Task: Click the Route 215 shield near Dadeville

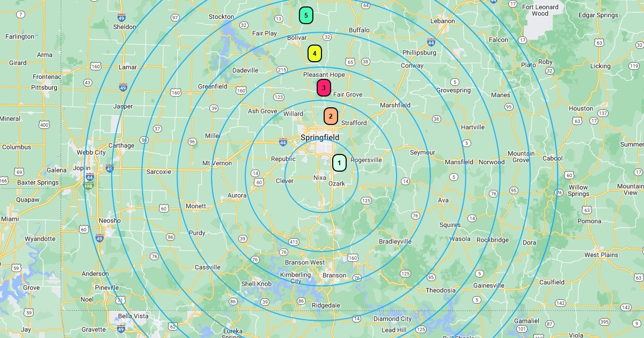Action: click(282, 70)
